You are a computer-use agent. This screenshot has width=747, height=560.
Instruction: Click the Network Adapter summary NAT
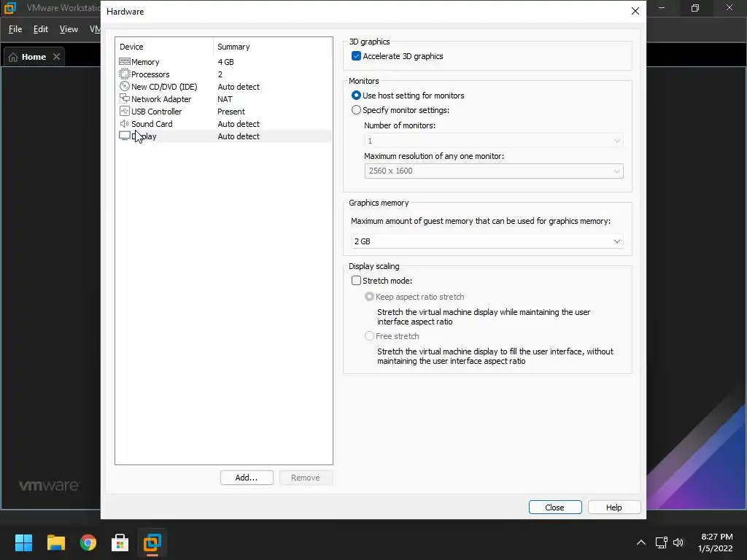coord(225,99)
